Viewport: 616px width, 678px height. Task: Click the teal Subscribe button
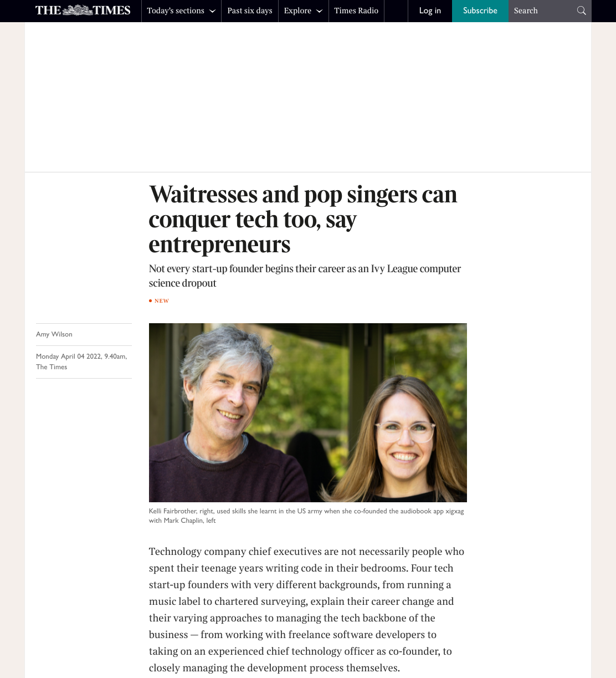[x=480, y=11]
